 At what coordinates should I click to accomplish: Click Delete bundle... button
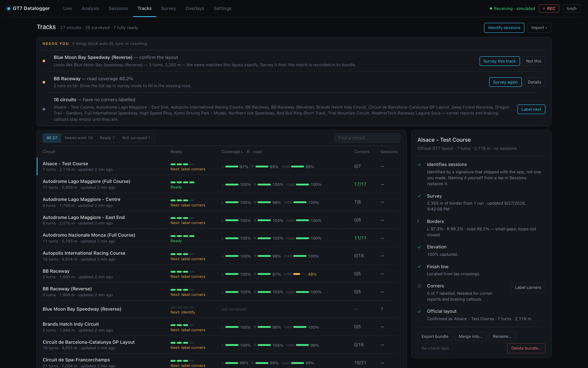point(526,348)
